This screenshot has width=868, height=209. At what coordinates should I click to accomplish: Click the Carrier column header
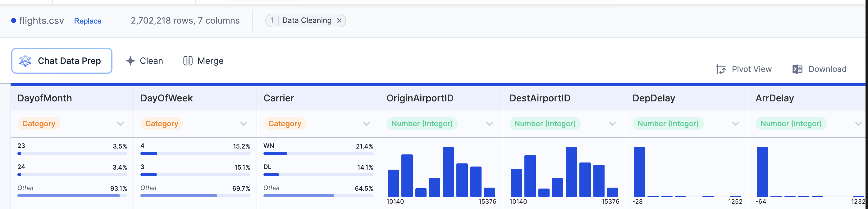pyautogui.click(x=279, y=98)
